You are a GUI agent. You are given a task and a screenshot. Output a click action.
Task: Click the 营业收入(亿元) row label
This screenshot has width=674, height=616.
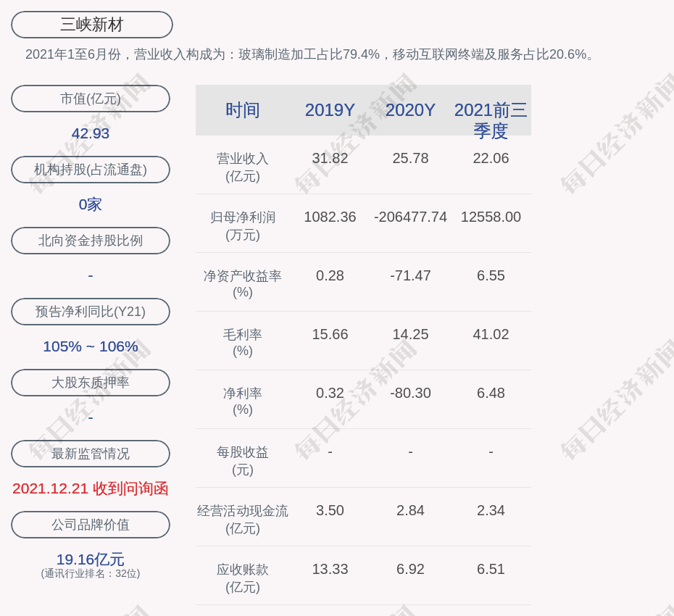[243, 167]
